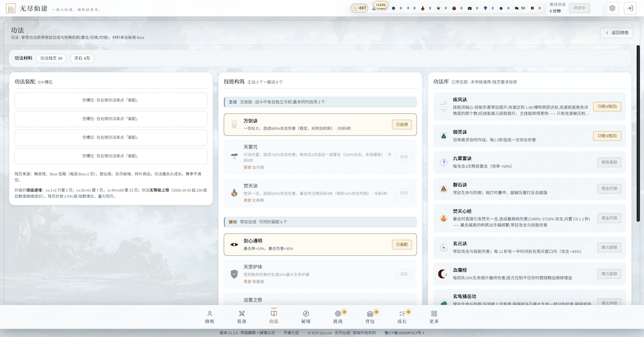Click the 天雷咒 thunder cloud icon
Screen dimensions: 644x337
[x=234, y=156]
